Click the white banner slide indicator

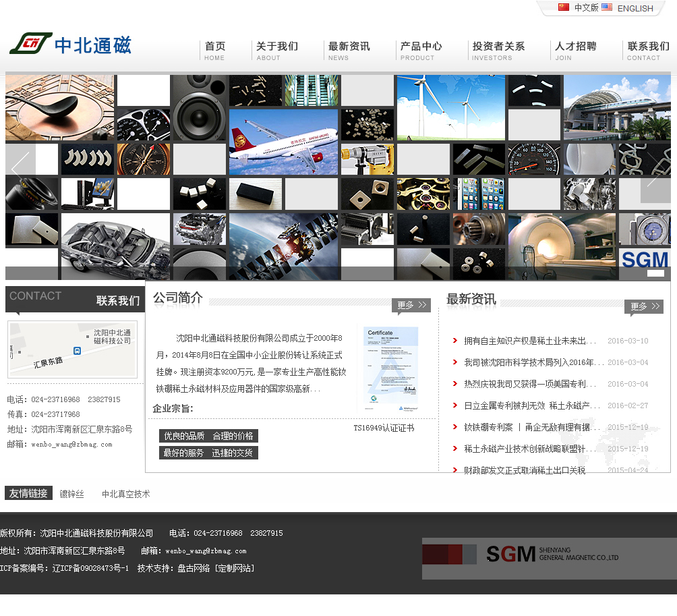(655, 273)
